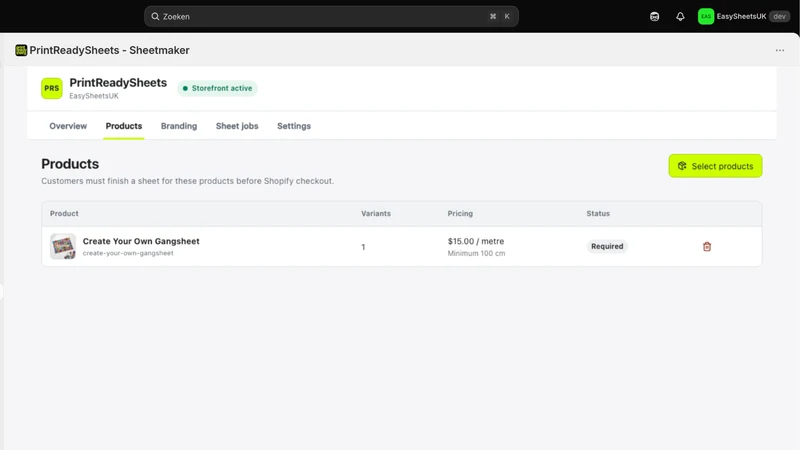Screen dimensions: 800x450
Task: Focus the Zoeken search field
Action: click(x=331, y=16)
